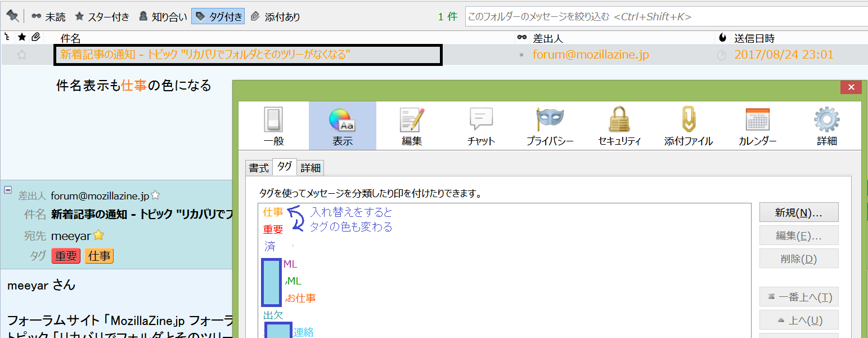Toggle star on the message row
The image size is (868, 338).
point(22,55)
